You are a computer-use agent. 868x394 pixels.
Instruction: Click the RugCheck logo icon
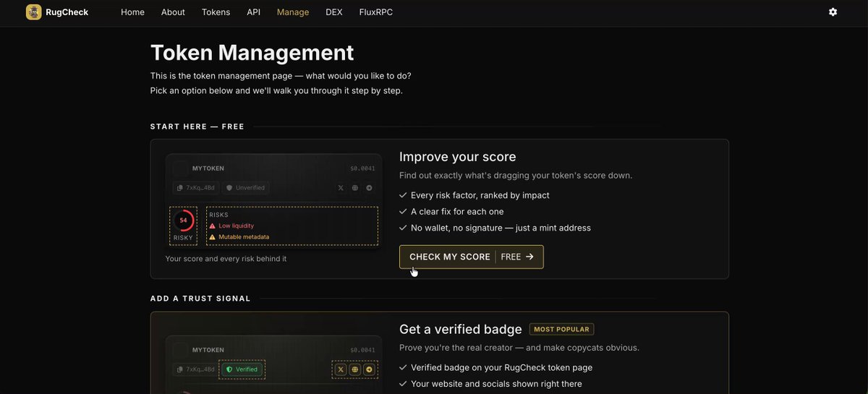34,12
